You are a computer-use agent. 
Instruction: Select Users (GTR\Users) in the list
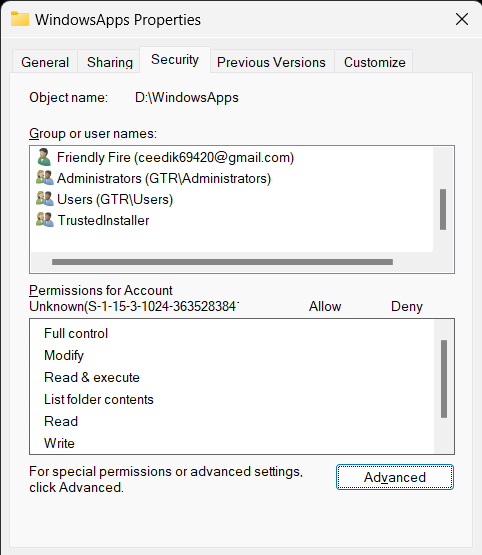(x=115, y=199)
